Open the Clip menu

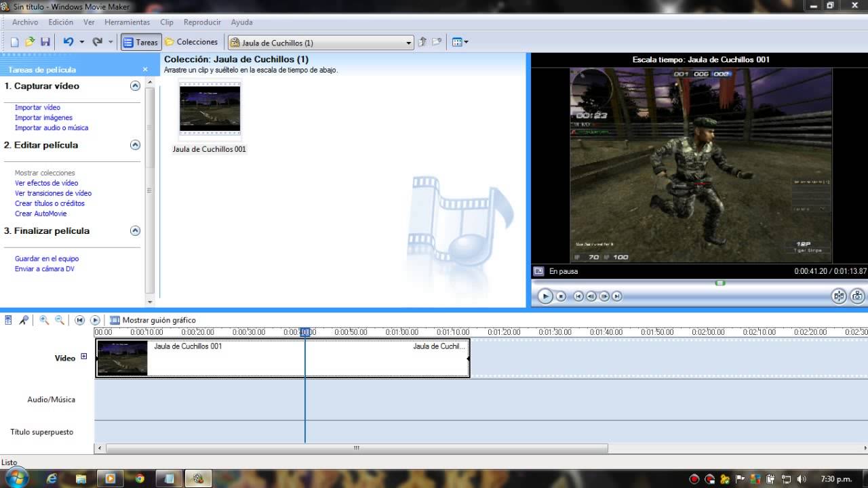[x=167, y=22]
